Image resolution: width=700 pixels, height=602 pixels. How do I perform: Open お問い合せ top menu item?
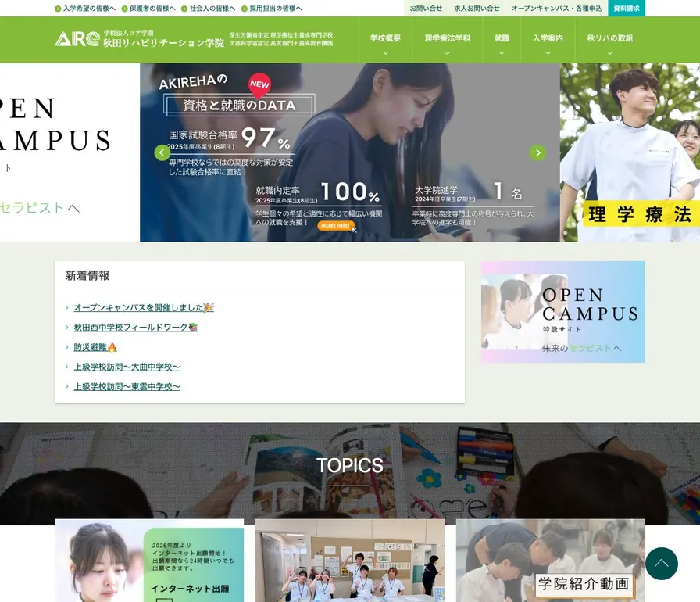click(x=426, y=8)
